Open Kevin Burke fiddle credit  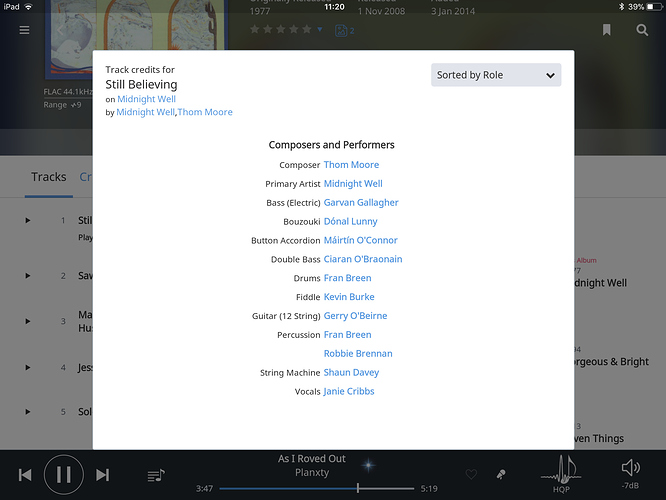349,297
